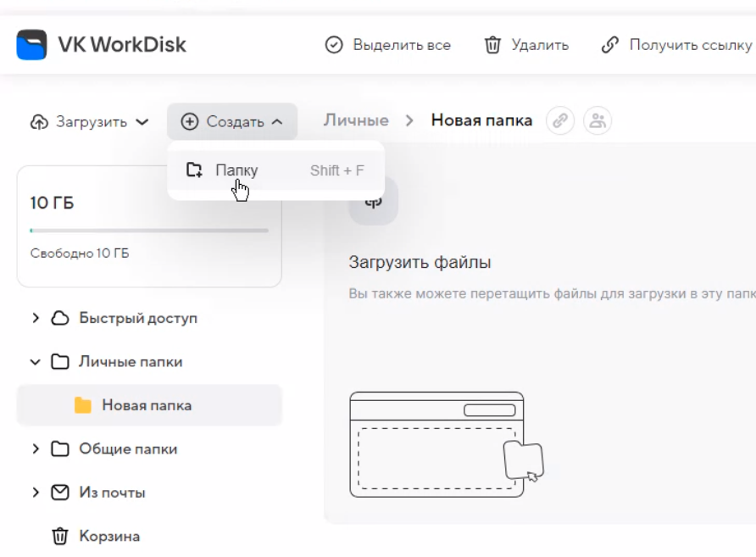The image size is (756, 557).
Task: Collapse the Создать dropdown menu
Action: [x=231, y=122]
